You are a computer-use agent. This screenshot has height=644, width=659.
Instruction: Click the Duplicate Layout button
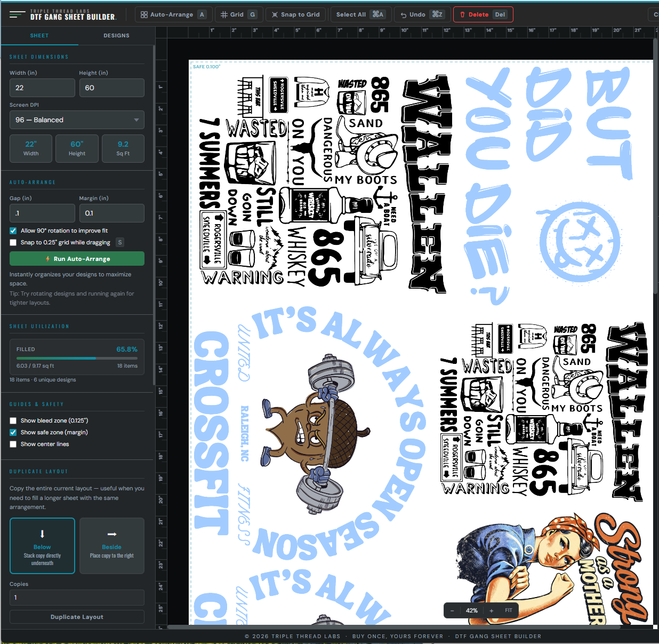pyautogui.click(x=77, y=617)
